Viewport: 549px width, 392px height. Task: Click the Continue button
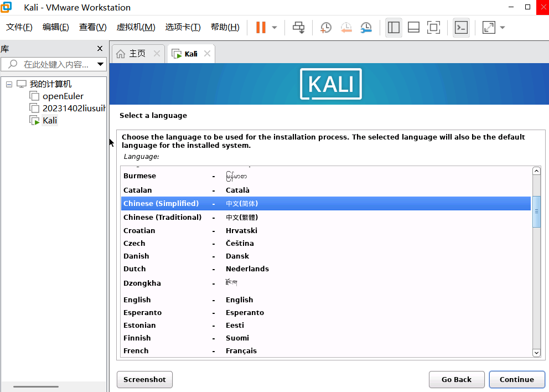(x=517, y=379)
